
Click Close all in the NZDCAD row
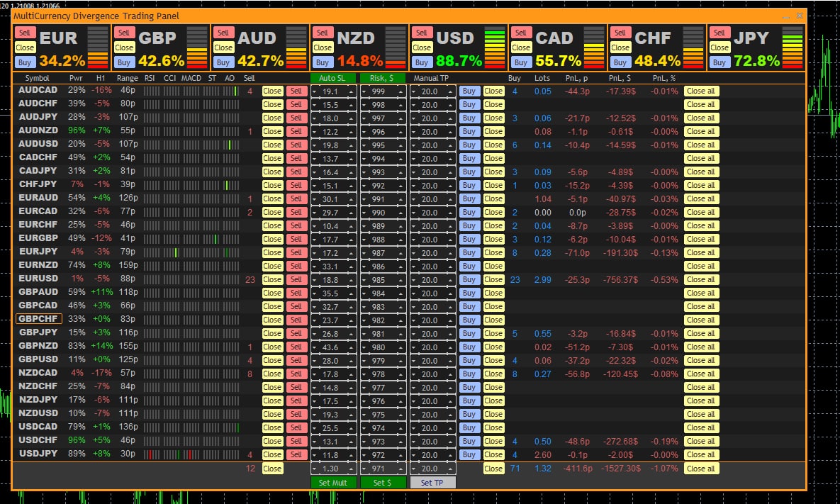pos(700,374)
